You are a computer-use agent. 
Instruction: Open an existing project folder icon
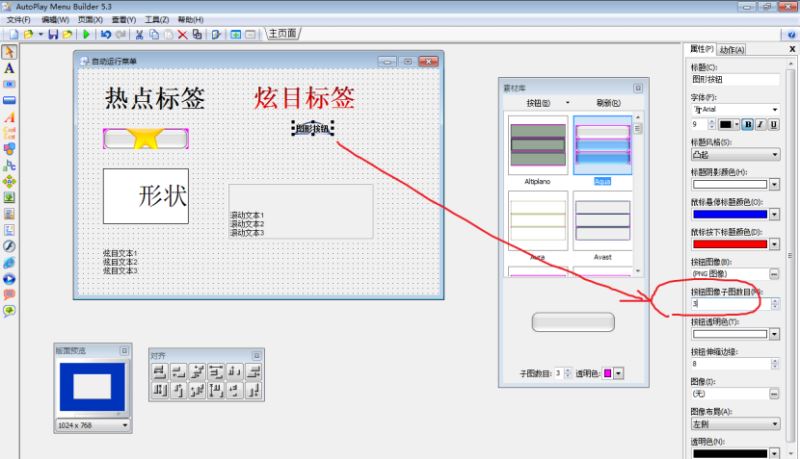coord(29,34)
